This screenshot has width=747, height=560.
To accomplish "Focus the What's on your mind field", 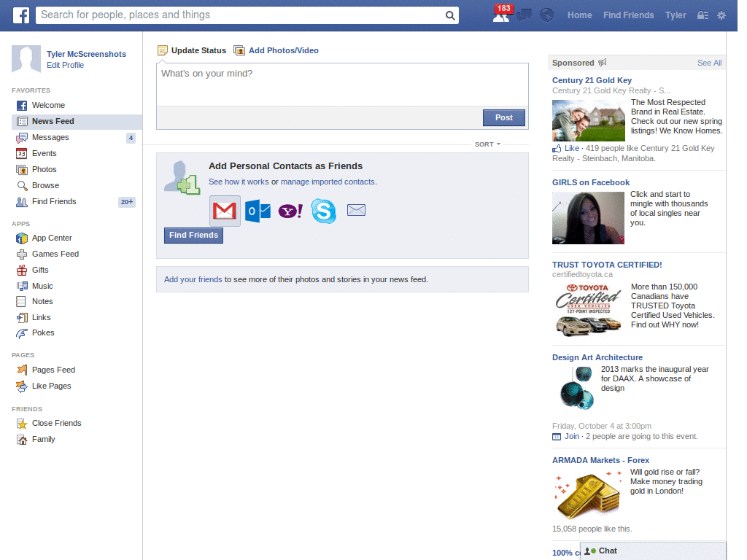I will pos(342,85).
